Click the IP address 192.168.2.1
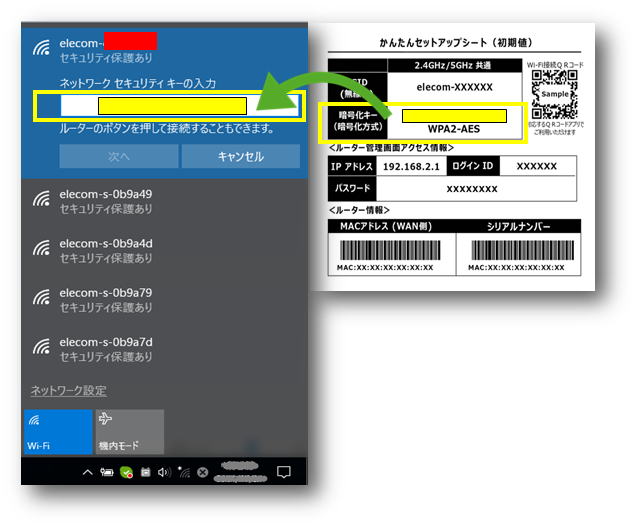Image resolution: width=637 pixels, height=527 pixels. click(411, 167)
